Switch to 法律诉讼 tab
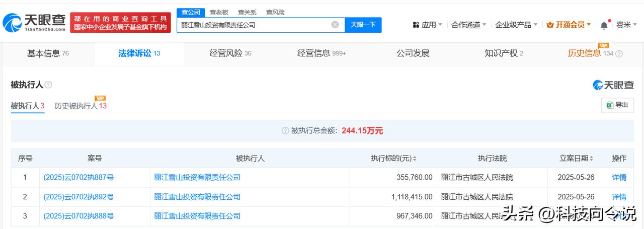 coord(139,53)
